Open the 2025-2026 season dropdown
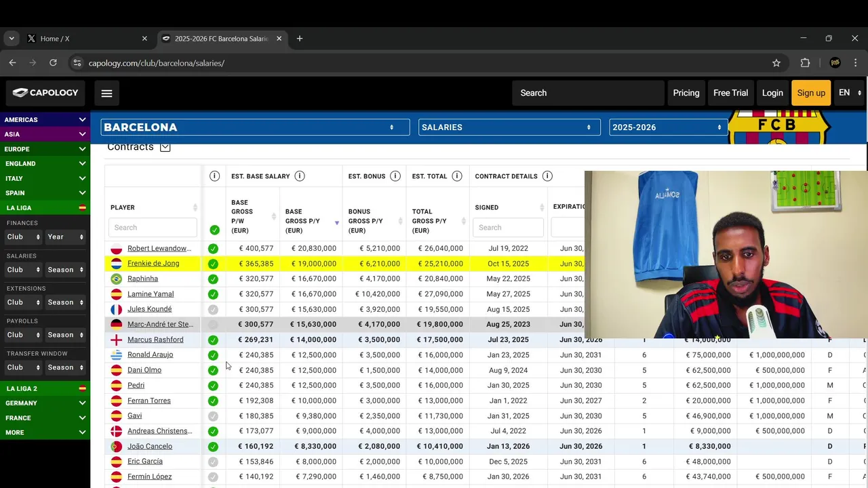Screen dimensions: 868x488 click(x=668, y=127)
